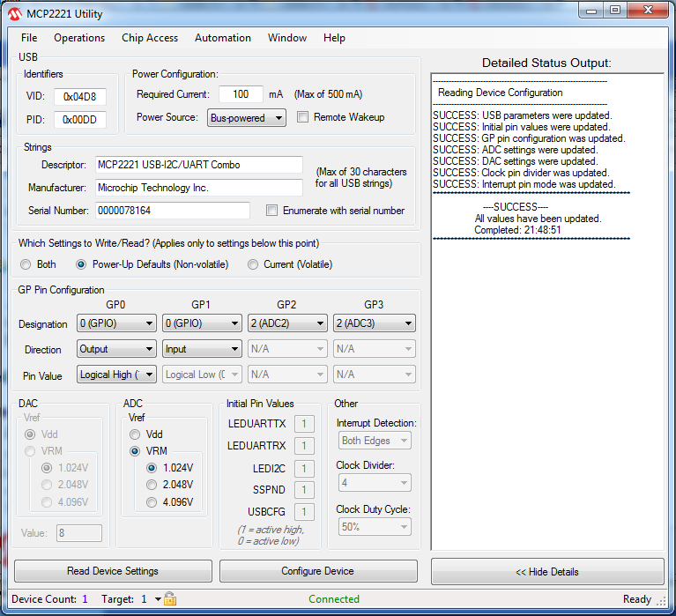Select the Both radio option
This screenshot has height=616, width=676.
(26, 264)
